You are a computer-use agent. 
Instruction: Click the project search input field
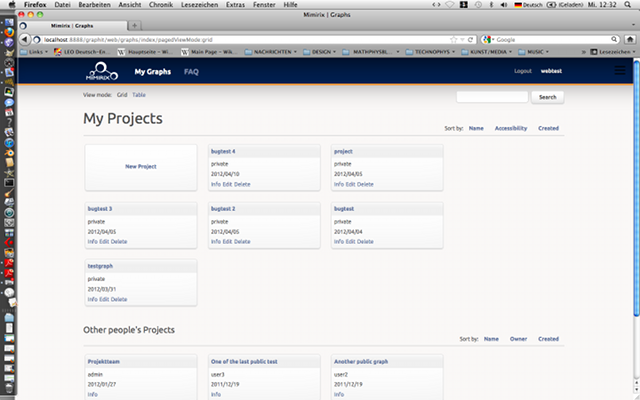point(492,97)
